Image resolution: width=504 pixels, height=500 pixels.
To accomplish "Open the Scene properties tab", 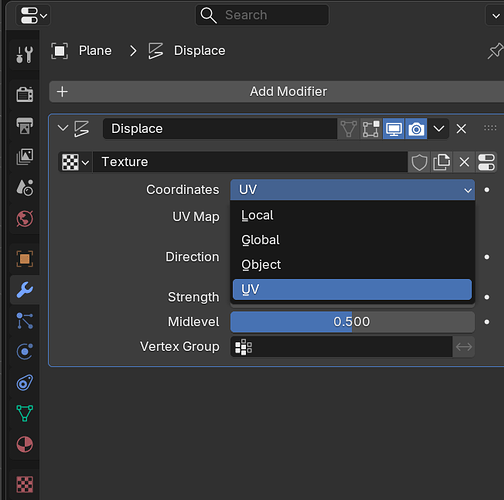I will click(x=25, y=188).
